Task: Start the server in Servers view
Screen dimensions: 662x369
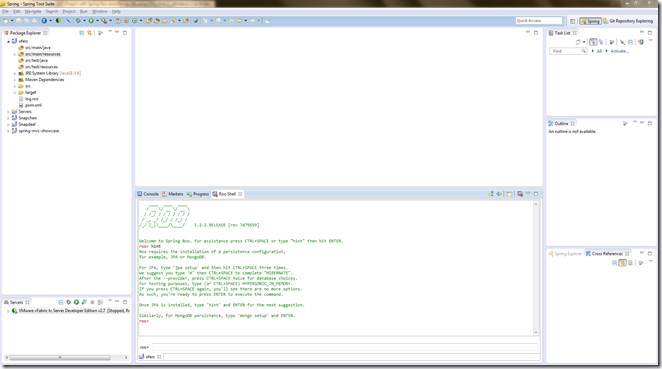Action: click(76, 302)
